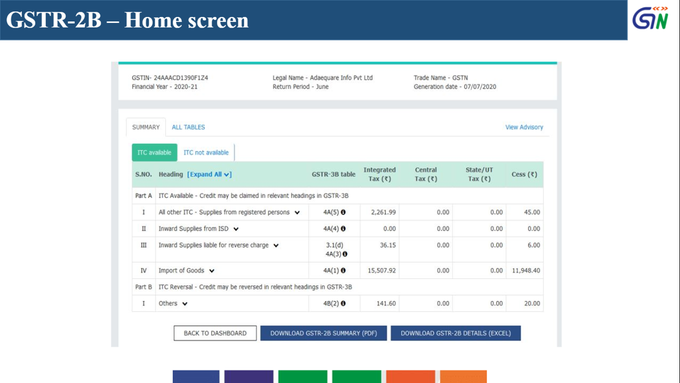The height and width of the screenshot is (383, 680).
Task: Click Cess value 6.00
Action: (534, 245)
